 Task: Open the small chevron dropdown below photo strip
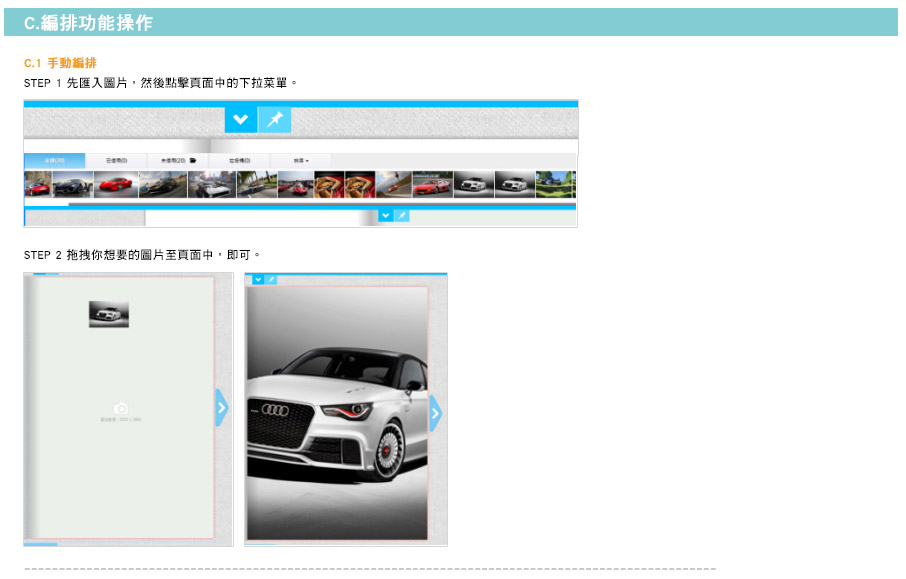click(x=385, y=216)
